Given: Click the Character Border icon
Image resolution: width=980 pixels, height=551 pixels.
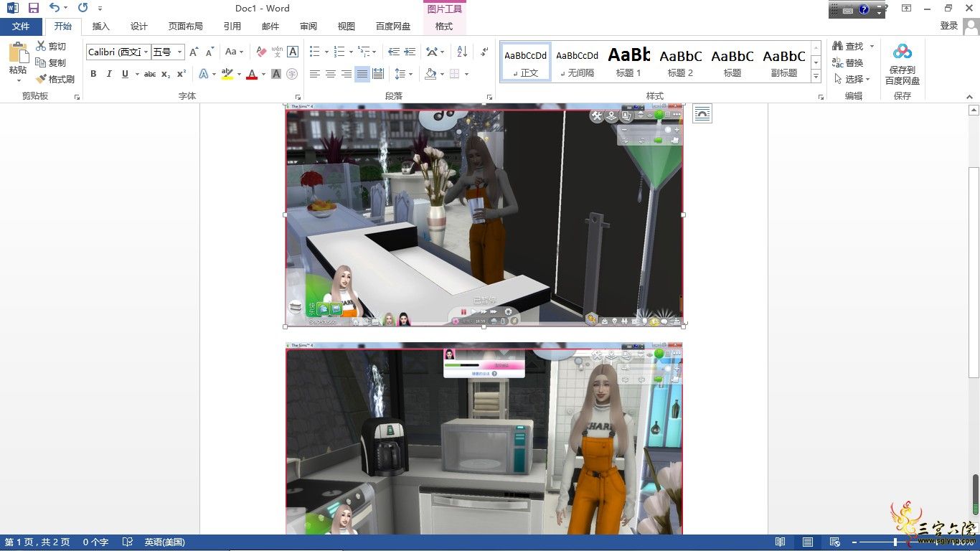Looking at the screenshot, I should (293, 52).
